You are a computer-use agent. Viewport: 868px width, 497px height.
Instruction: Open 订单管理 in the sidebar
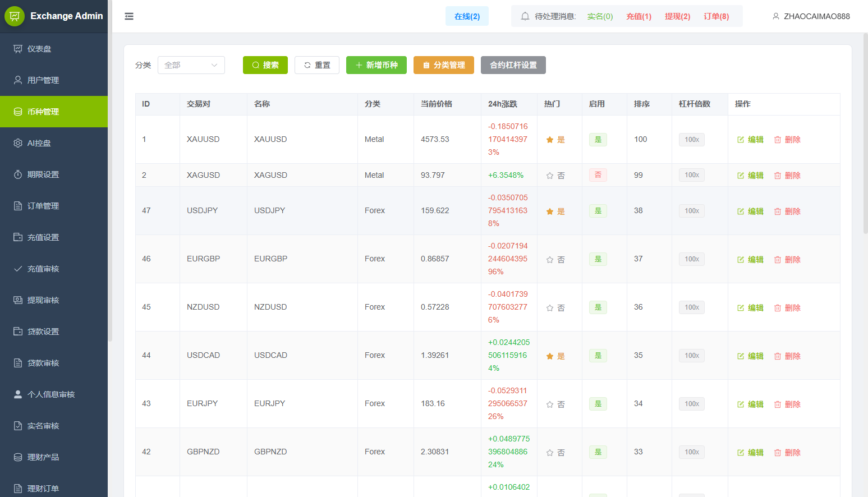(x=43, y=206)
